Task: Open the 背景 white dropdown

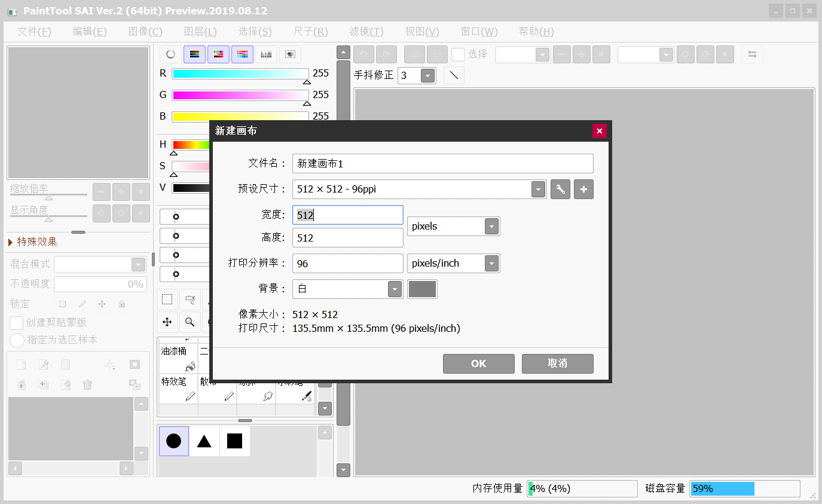Action: coord(395,289)
